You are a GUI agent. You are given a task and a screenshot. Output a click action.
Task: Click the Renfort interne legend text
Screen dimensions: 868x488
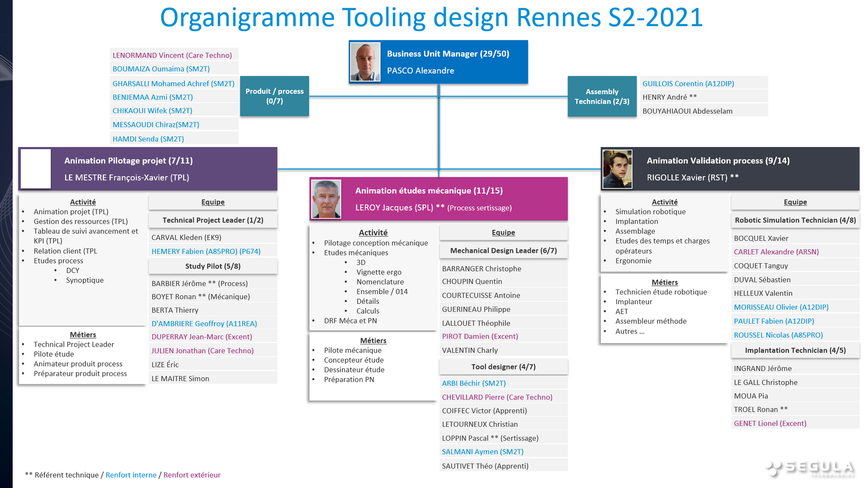131,475
